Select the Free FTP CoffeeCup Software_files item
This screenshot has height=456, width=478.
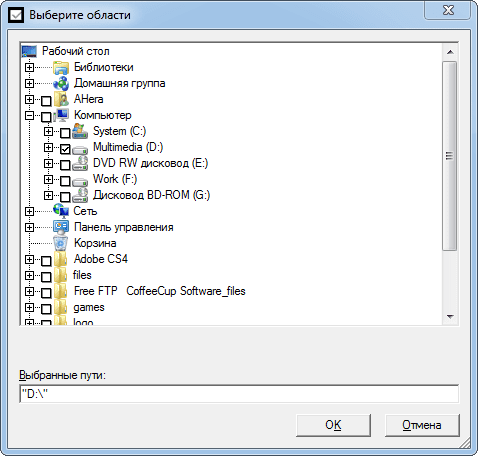(159, 291)
